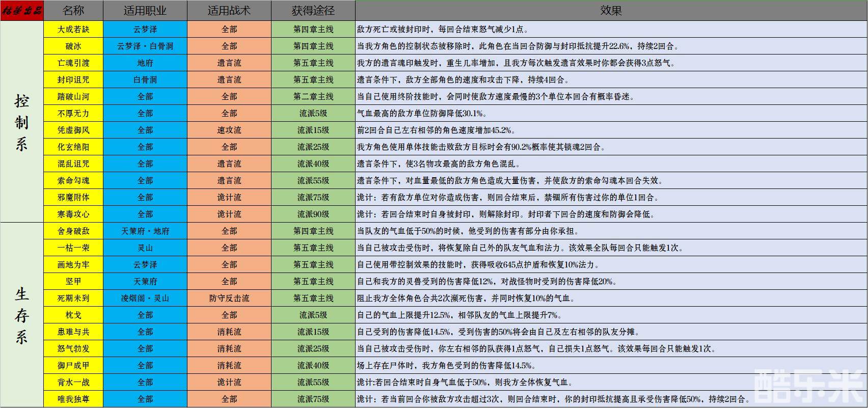Click the 效果 column header

point(611,10)
